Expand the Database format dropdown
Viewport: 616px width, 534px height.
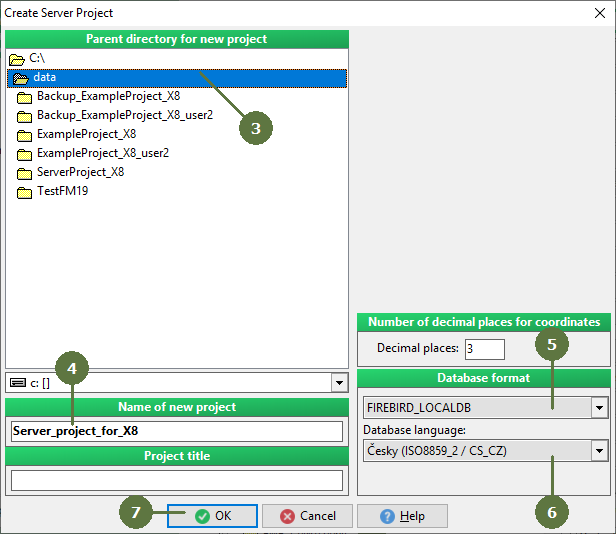click(599, 408)
